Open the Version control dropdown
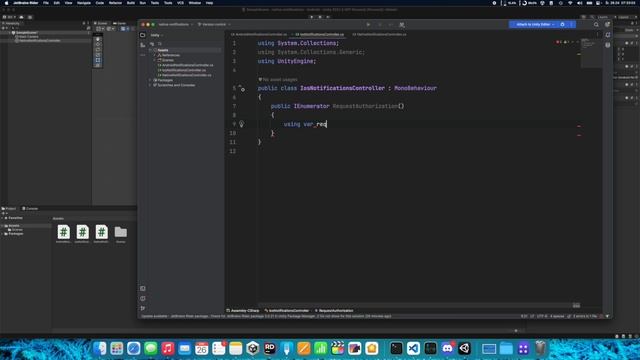640x360 pixels. 214,24
